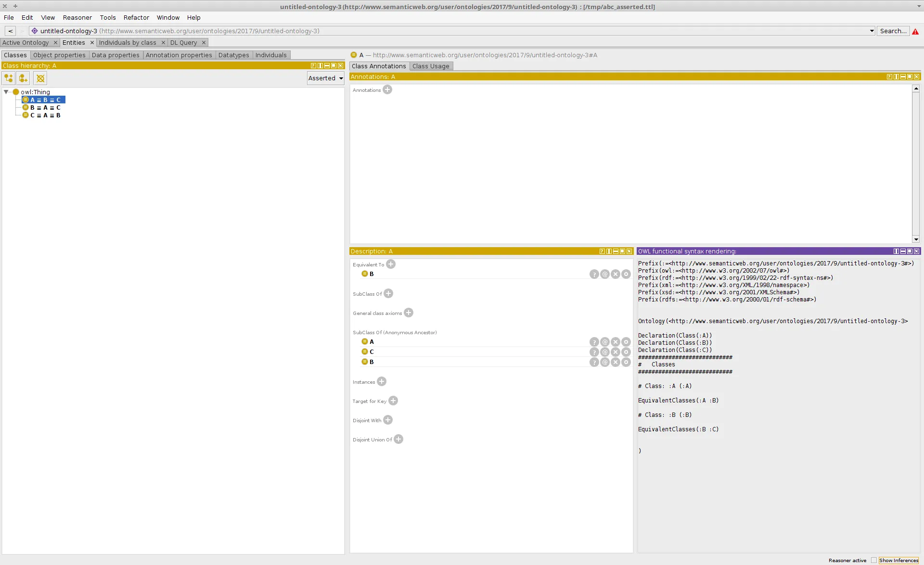Switch to the Object properties tab

pos(59,55)
